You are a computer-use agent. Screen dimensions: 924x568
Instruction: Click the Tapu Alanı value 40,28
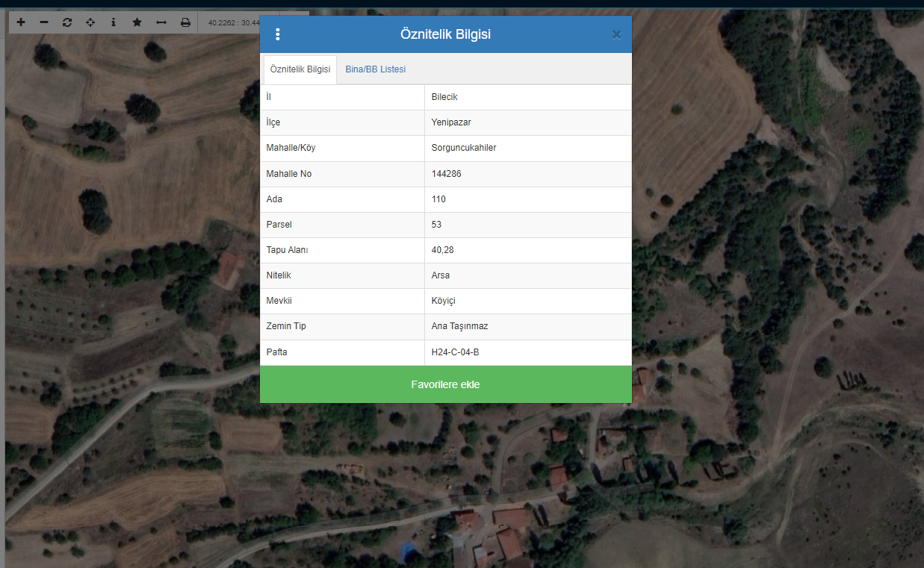click(442, 250)
